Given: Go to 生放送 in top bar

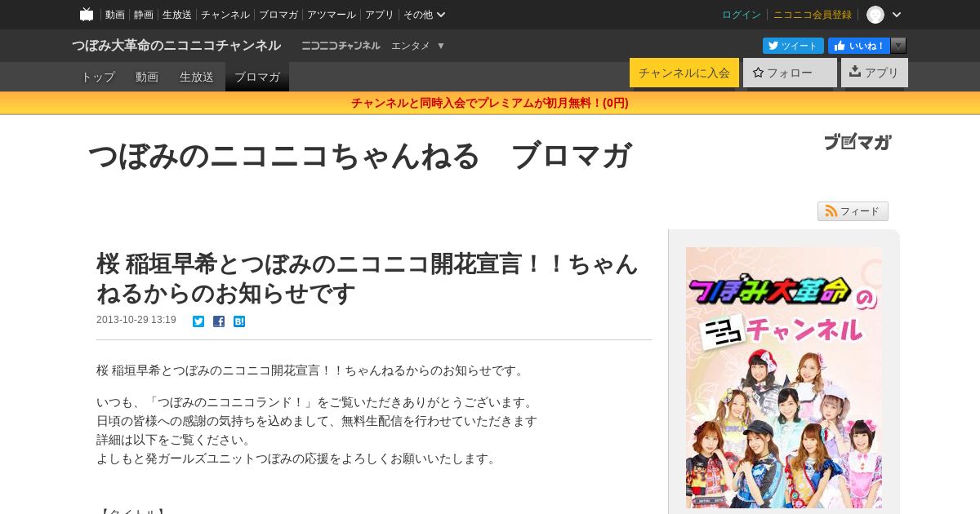Looking at the screenshot, I should coord(177,15).
